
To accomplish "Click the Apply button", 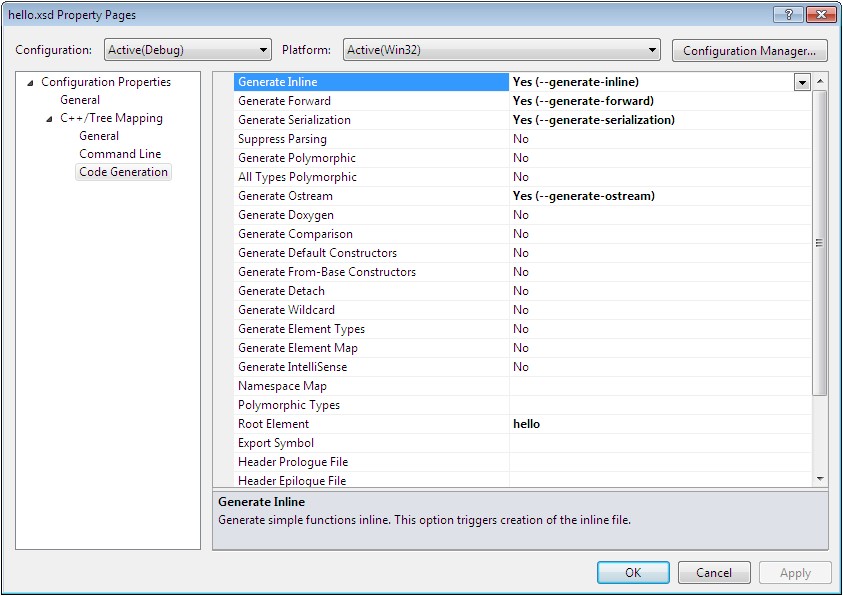I will click(x=795, y=572).
